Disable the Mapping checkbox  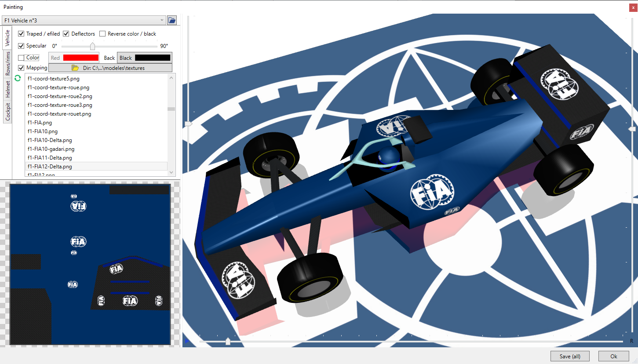point(21,68)
